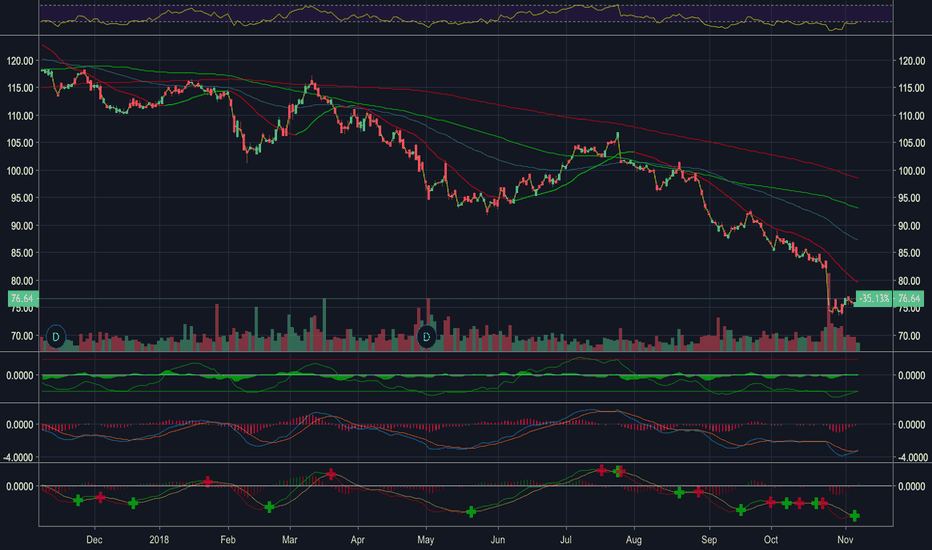This screenshot has height=550, width=932.
Task: Click the Feb label on time axis
Action: (x=228, y=540)
